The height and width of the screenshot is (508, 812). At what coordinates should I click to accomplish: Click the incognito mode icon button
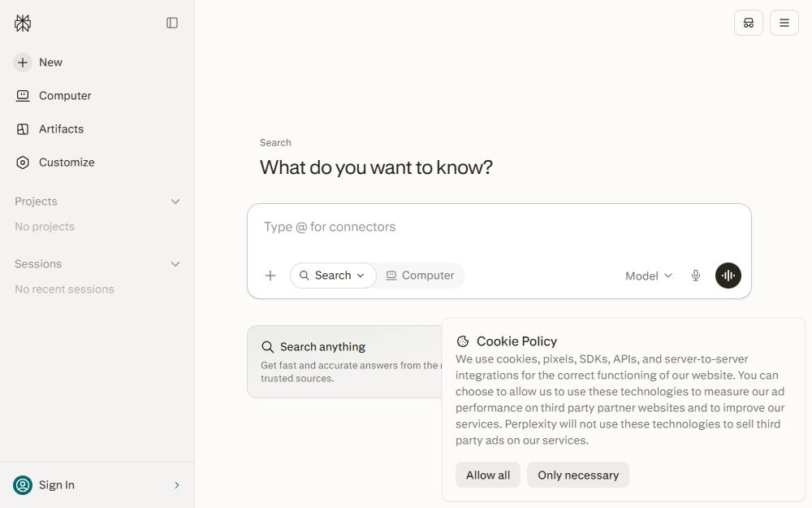tap(749, 23)
